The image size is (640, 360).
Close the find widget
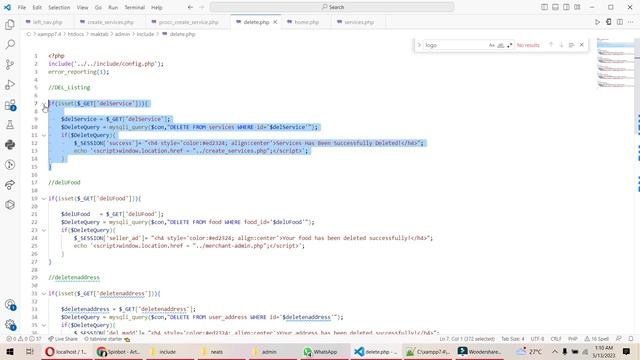(x=582, y=45)
